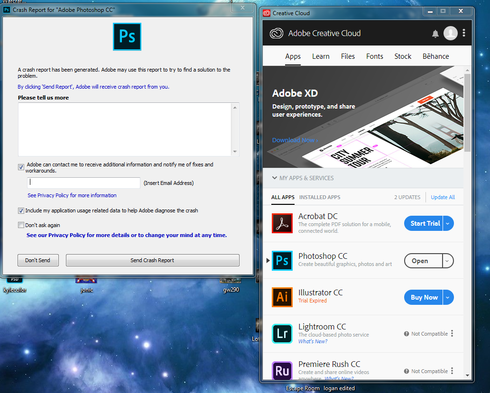Click the gw290 desktop icon label
Viewport: 490px width, 393px height.
231,290
